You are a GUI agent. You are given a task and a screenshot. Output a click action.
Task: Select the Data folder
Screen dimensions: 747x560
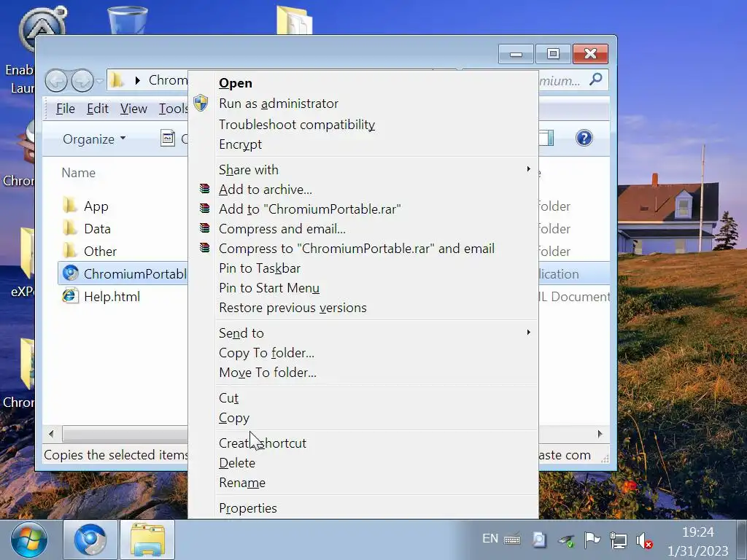[97, 229]
